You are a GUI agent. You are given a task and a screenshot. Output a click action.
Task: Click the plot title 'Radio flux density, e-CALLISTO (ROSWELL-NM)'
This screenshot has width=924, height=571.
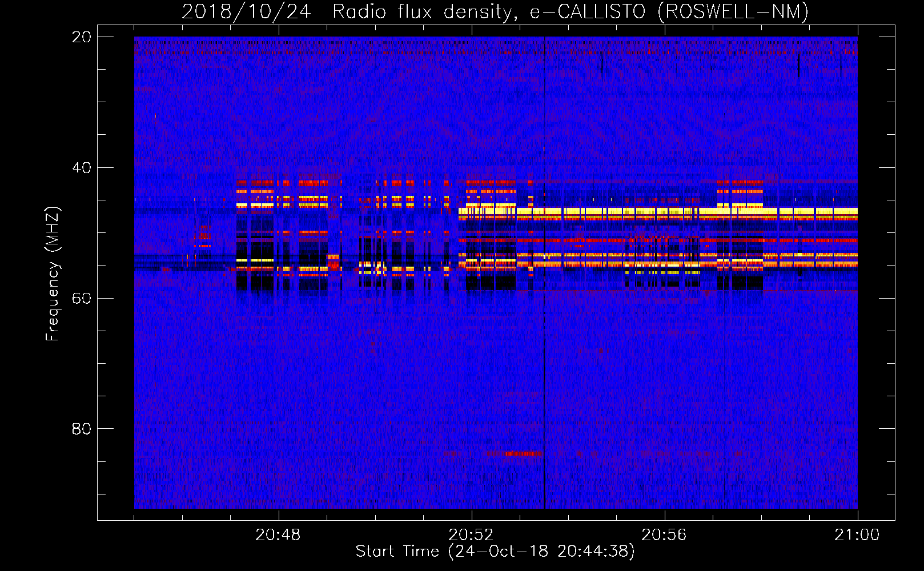click(x=571, y=11)
